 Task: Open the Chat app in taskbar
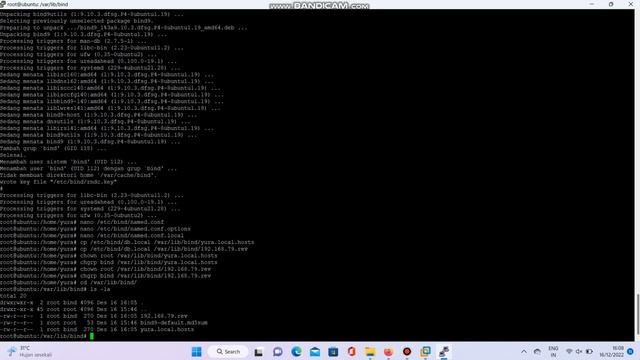pyautogui.click(x=278, y=352)
